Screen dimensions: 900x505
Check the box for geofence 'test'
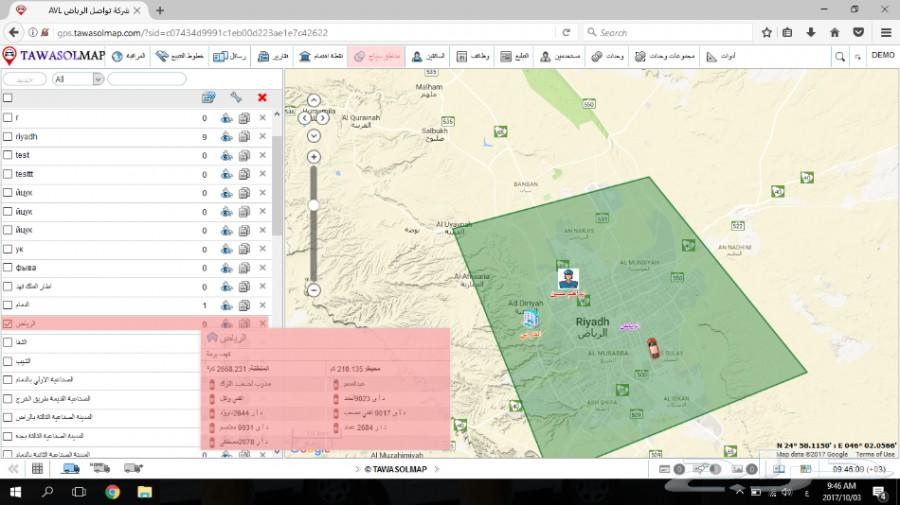(x=7, y=155)
